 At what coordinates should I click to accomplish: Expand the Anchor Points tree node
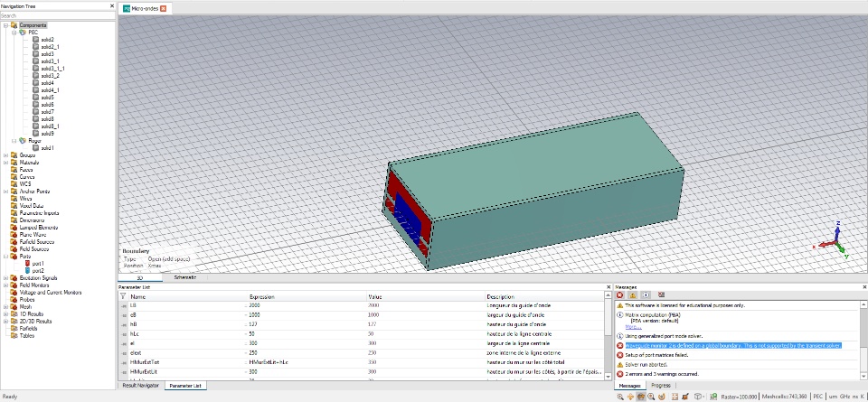[x=5, y=192]
